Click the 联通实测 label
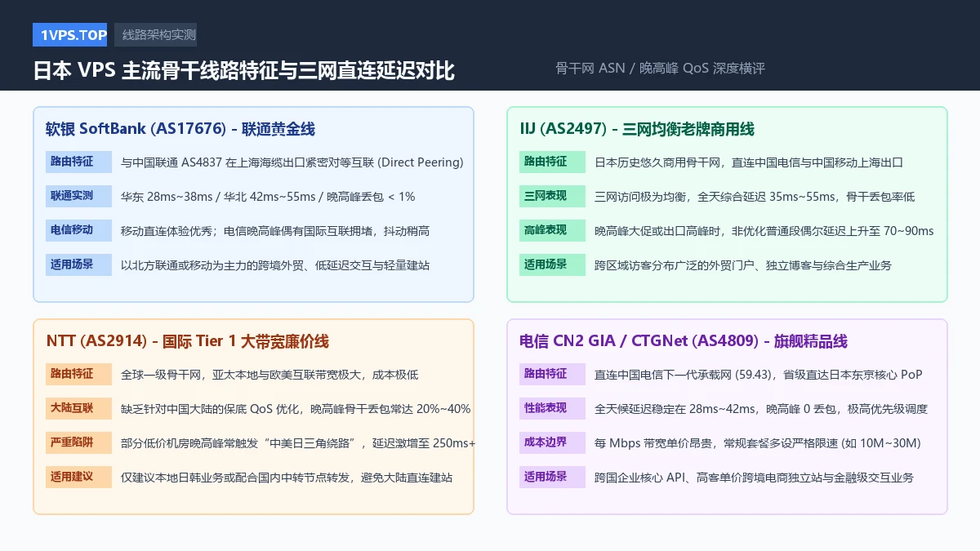Viewport: 980px width, 551px height. [78, 196]
